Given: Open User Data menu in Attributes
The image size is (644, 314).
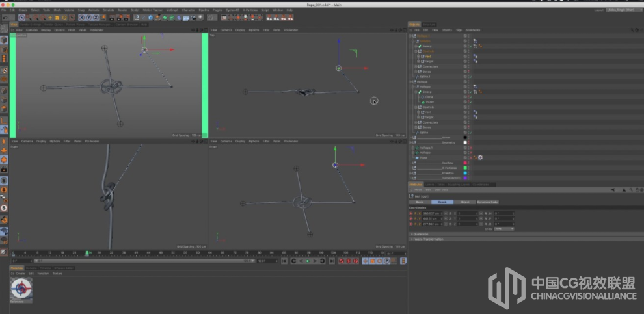Looking at the screenshot, I should (x=442, y=190).
